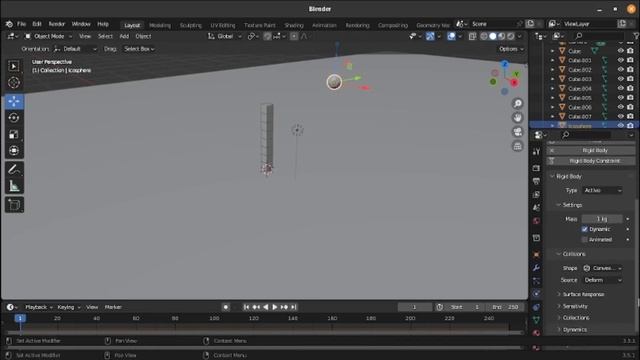Disable Cube.007 in renders
The height and width of the screenshot is (360, 640).
coord(630,116)
